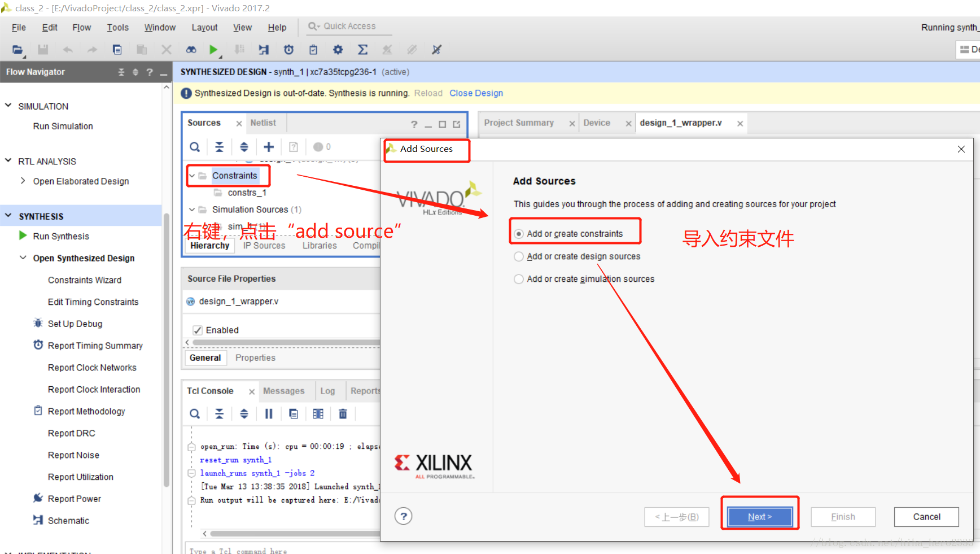Click the help button in Add Sources dialog
Image resolution: width=980 pixels, height=554 pixels.
tap(404, 516)
